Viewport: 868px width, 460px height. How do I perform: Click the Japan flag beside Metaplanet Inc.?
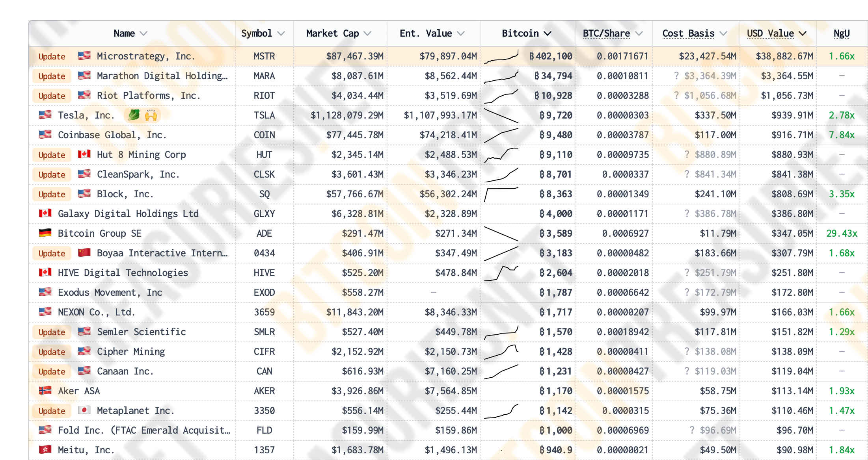pyautogui.click(x=84, y=410)
